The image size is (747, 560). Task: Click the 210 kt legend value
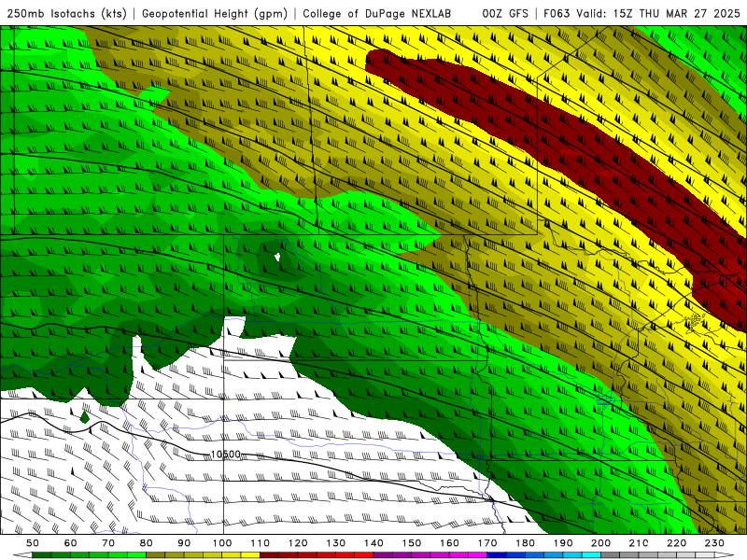point(639,543)
